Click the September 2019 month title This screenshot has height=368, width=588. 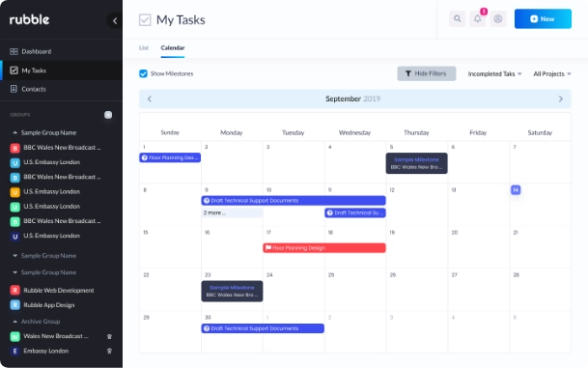tap(352, 99)
